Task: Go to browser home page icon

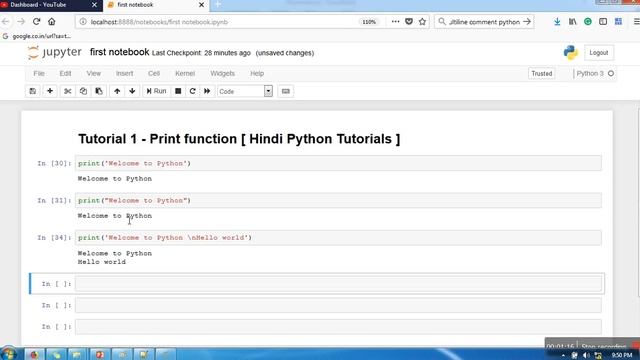Action: [x=52, y=22]
